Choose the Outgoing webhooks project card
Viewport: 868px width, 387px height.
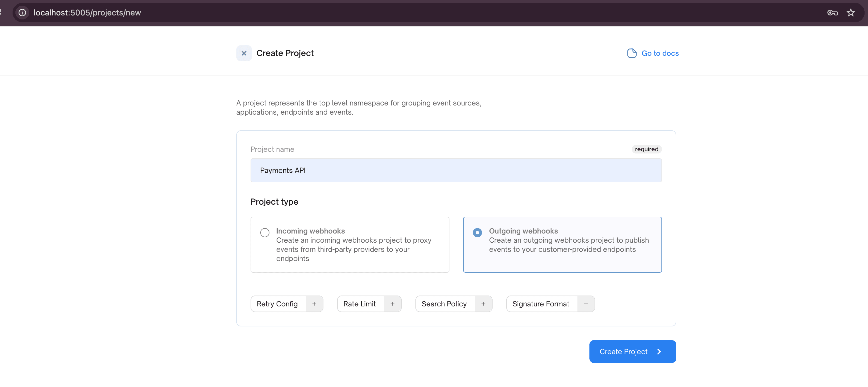click(562, 245)
